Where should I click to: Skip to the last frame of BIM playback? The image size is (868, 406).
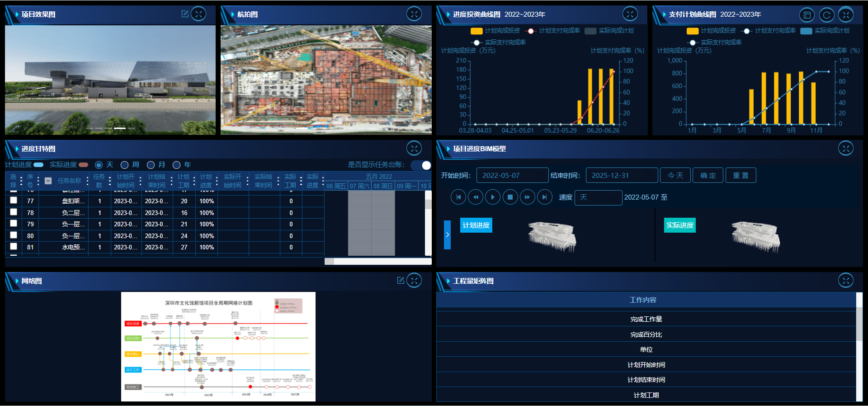544,197
